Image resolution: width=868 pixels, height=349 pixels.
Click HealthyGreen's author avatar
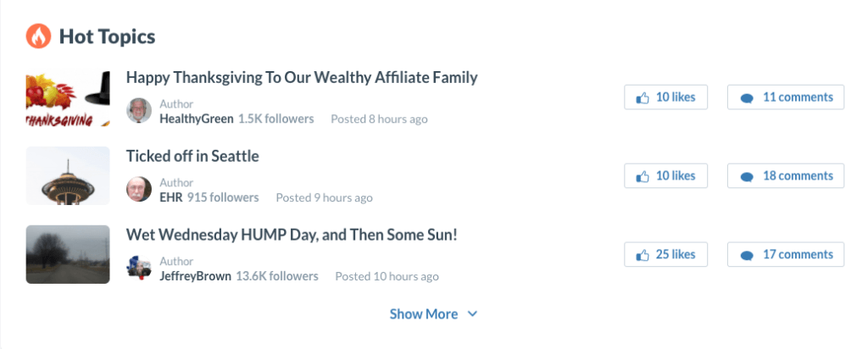(139, 111)
